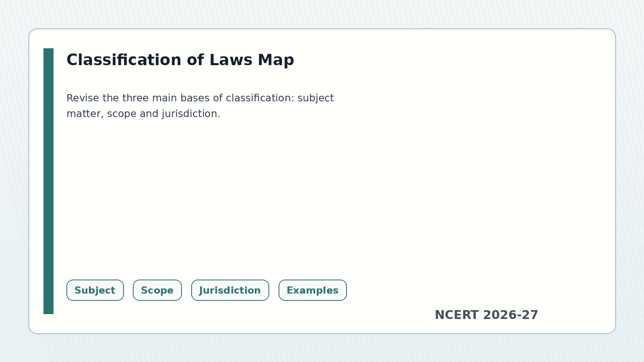Select the Subject tag

[95, 290]
